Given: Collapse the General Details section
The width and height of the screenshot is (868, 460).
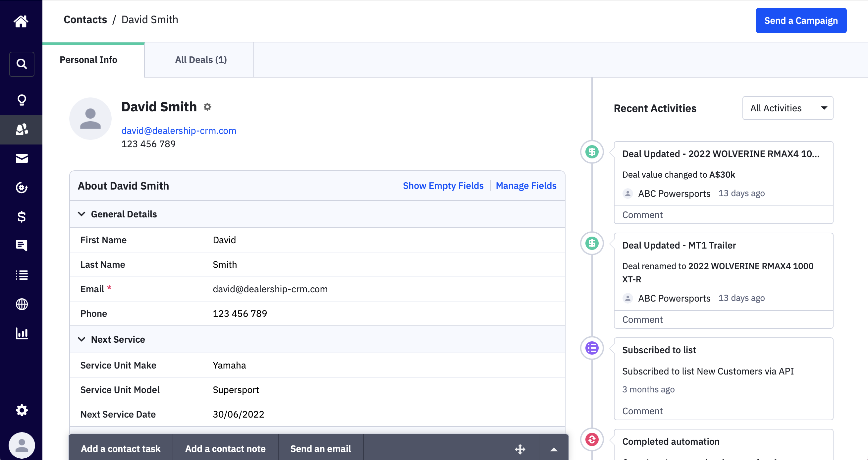Looking at the screenshot, I should click(x=81, y=214).
